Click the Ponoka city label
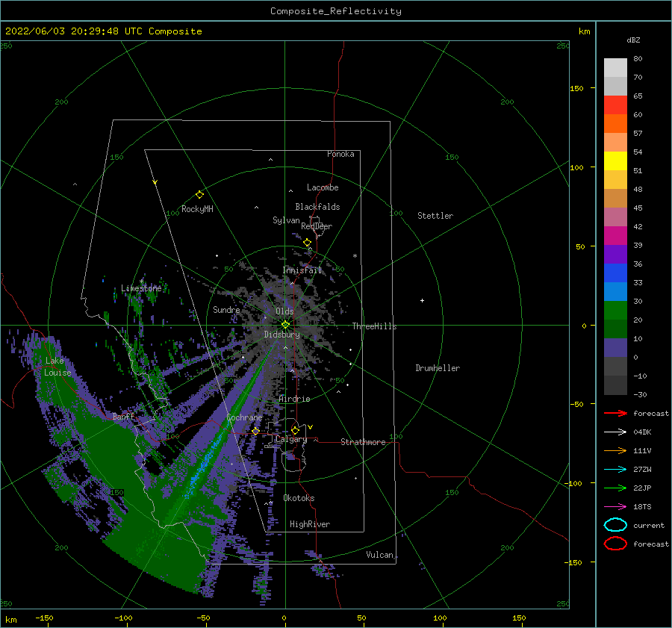This screenshot has width=672, height=628. (340, 154)
